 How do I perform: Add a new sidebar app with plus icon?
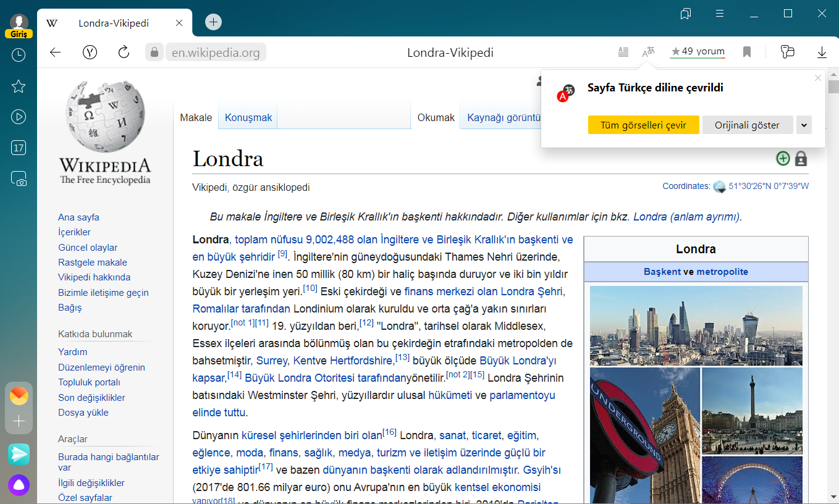(19, 421)
